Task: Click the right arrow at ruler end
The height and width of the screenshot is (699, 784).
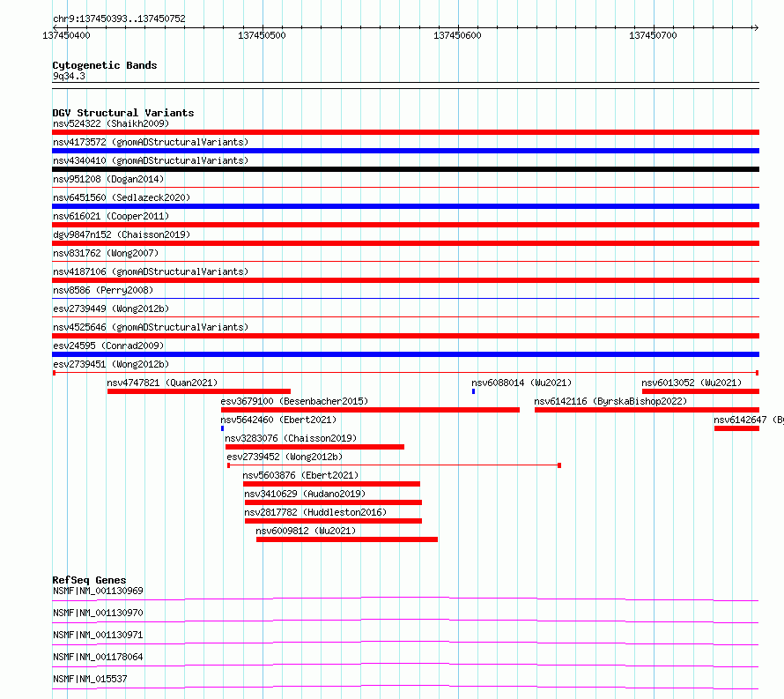Action: point(756,27)
